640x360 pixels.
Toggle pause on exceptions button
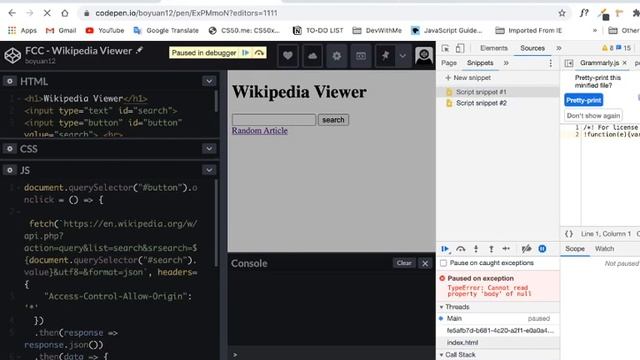coord(542,249)
